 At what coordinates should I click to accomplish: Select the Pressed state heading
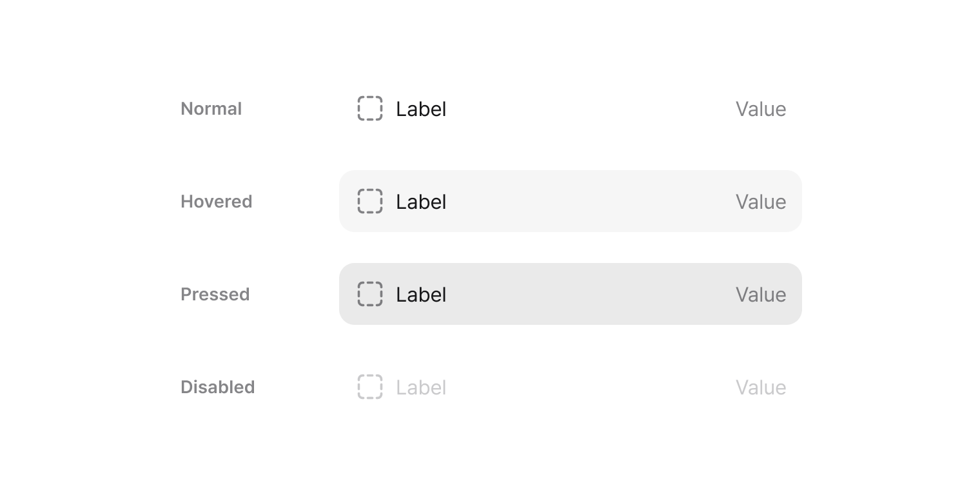pos(215,295)
